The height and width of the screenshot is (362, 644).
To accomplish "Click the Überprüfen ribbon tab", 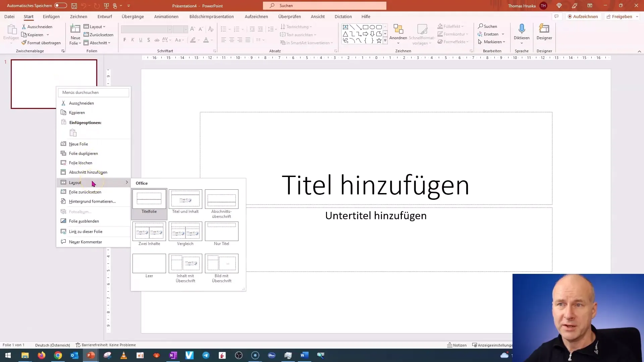I will click(x=290, y=16).
